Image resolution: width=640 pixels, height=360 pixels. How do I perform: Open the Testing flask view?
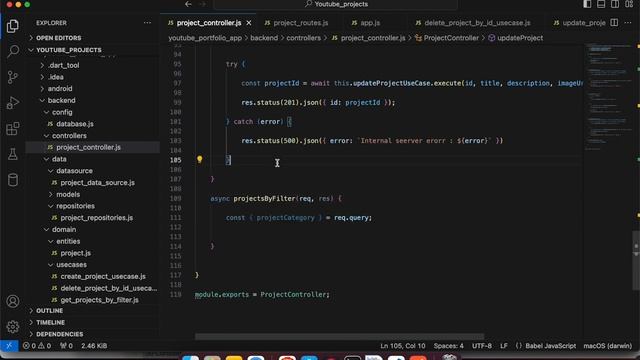pyautogui.click(x=13, y=154)
